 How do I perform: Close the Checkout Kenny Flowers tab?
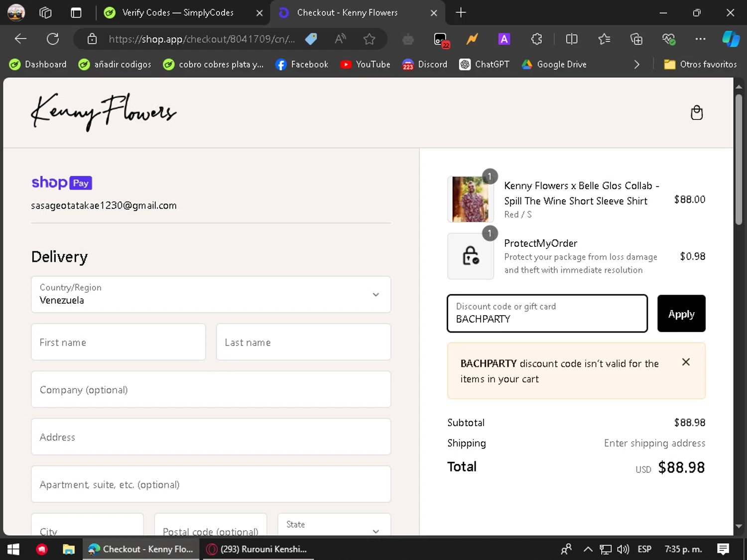(434, 13)
